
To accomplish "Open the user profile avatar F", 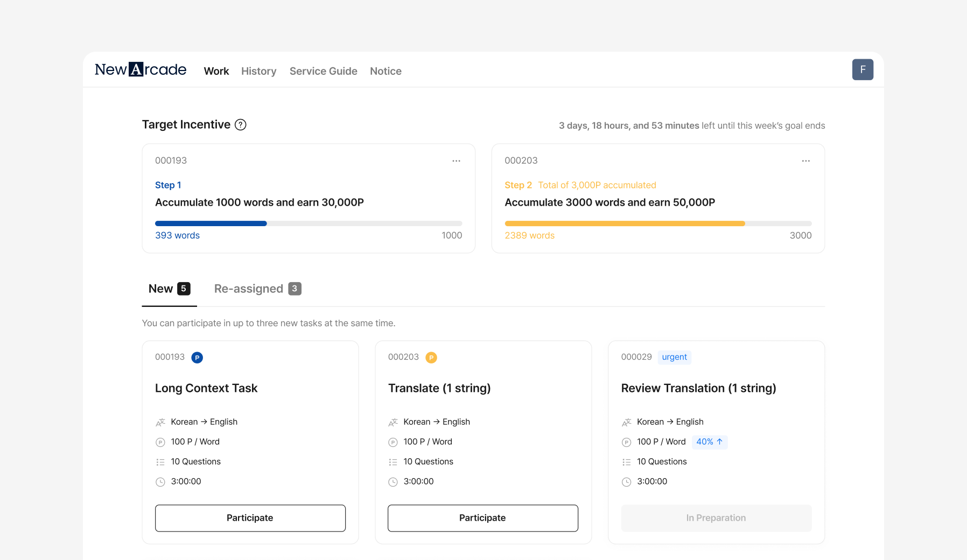I will [x=863, y=69].
